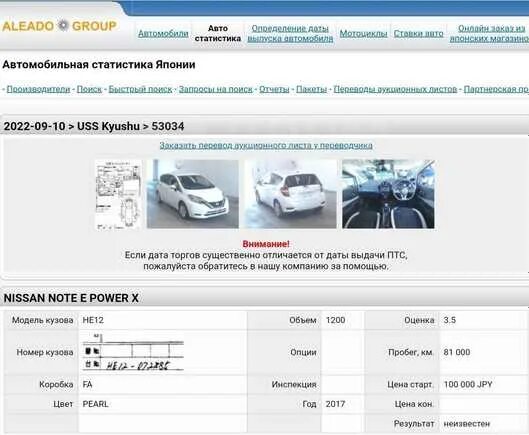Image resolution: width=529 pixels, height=435 pixels.
Task: Click the Опции label
Action: pyautogui.click(x=303, y=352)
